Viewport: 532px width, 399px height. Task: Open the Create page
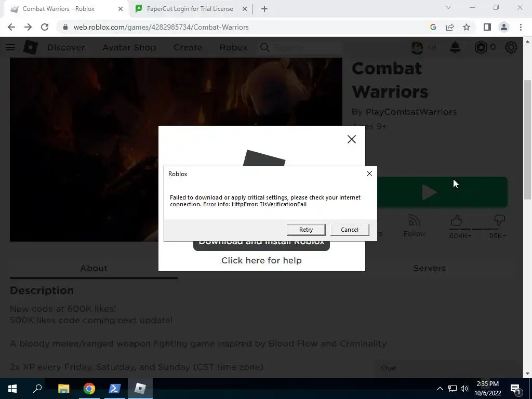(x=188, y=47)
